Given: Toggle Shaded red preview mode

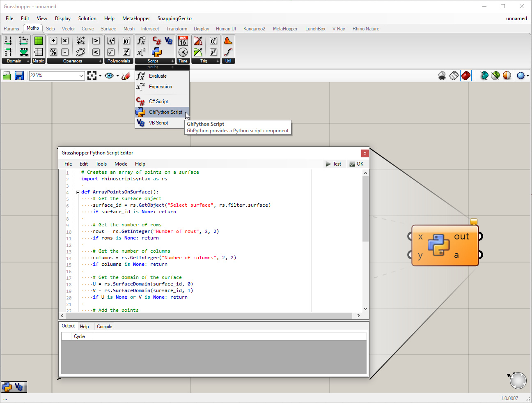Looking at the screenshot, I should click(x=466, y=76).
